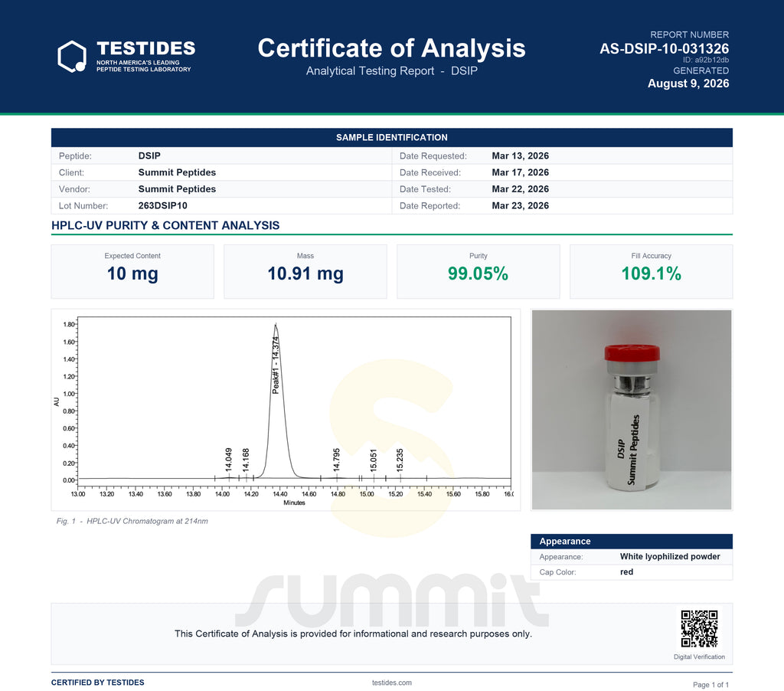Select Date Requested Mar 13, 2026
This screenshot has width=784, height=691.
point(520,156)
